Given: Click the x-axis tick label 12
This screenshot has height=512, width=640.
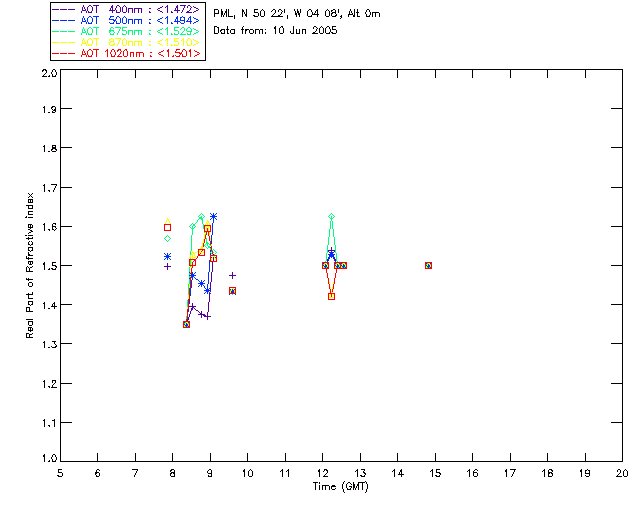Looking at the screenshot, I should click(322, 473).
